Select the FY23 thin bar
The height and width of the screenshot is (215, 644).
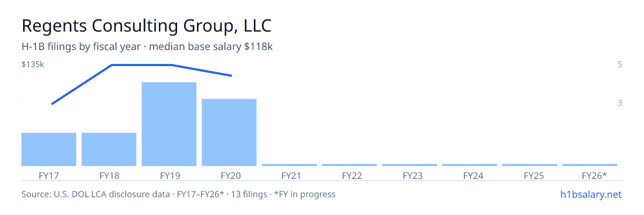(x=409, y=165)
